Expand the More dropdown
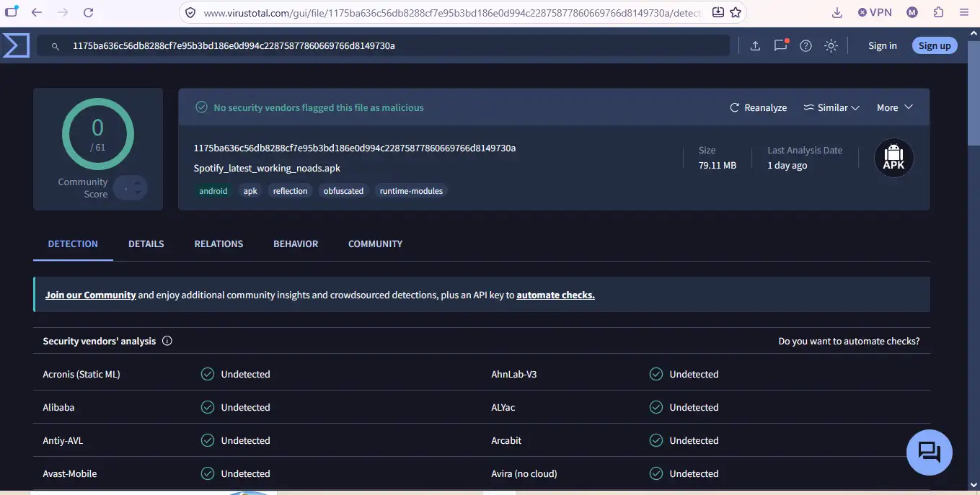The height and width of the screenshot is (495, 980). pos(895,107)
